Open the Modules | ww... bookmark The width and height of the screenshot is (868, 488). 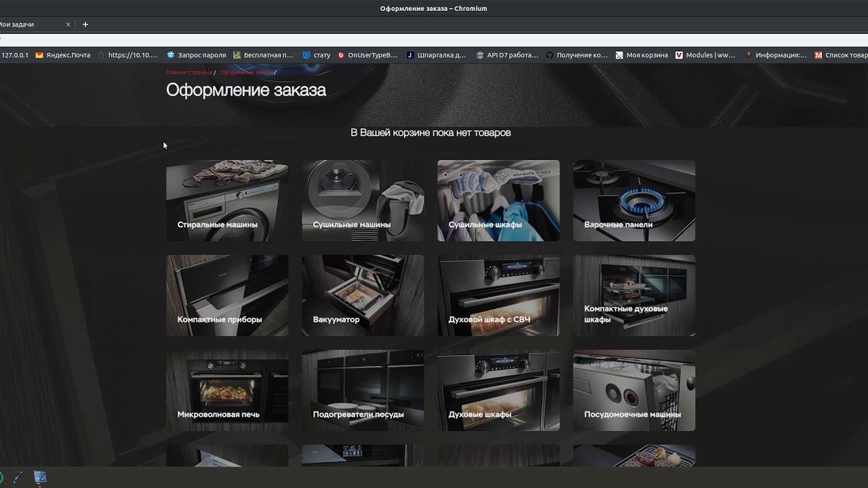(705, 55)
